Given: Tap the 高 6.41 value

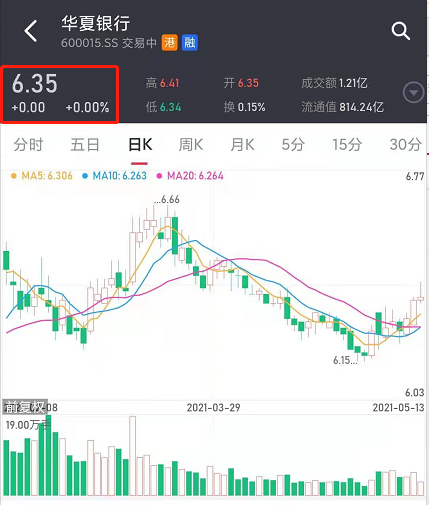Looking at the screenshot, I should coord(162,83).
